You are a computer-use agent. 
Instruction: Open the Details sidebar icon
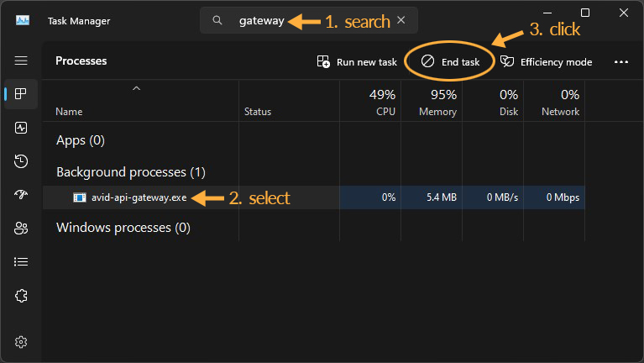(x=21, y=262)
